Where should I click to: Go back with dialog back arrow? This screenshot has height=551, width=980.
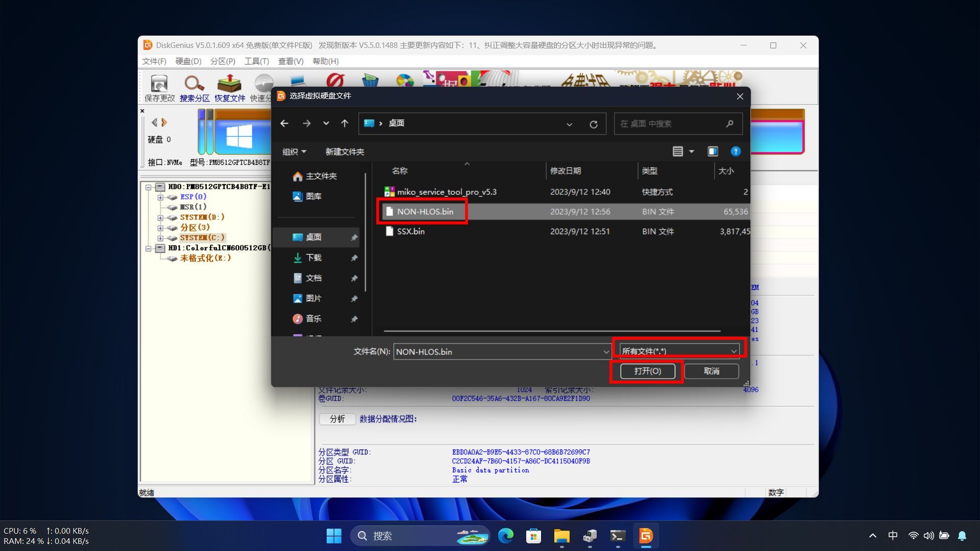coord(284,123)
